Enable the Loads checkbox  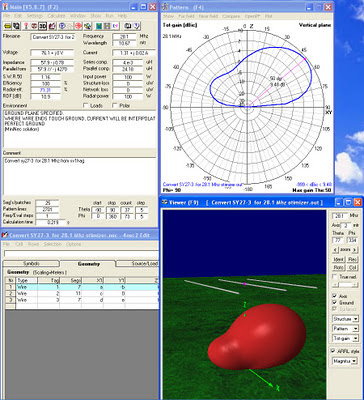coord(85,106)
